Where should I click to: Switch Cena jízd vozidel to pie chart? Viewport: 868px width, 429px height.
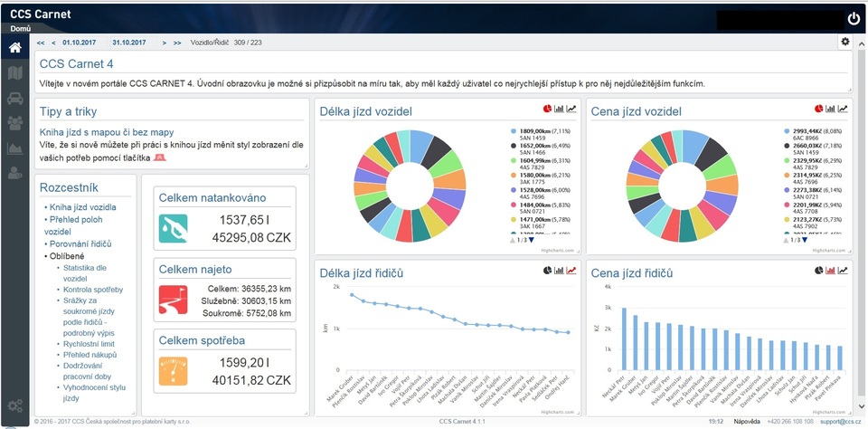819,109
